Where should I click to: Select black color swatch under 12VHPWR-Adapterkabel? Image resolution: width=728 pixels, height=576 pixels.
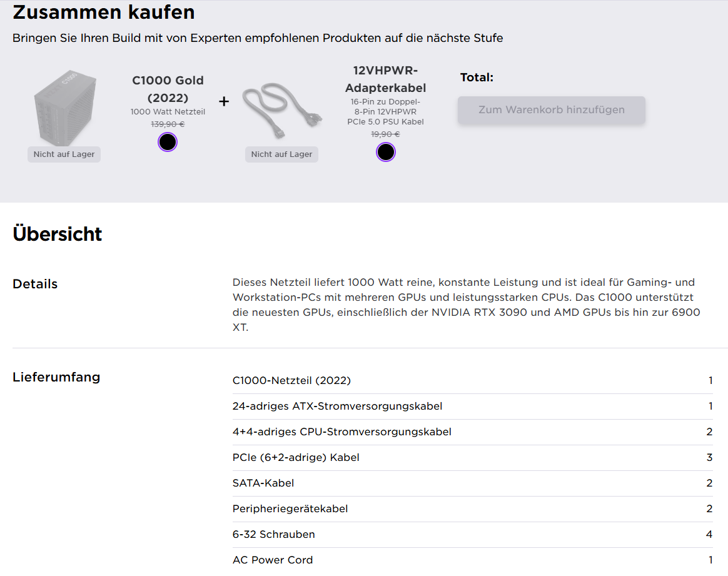pyautogui.click(x=385, y=152)
